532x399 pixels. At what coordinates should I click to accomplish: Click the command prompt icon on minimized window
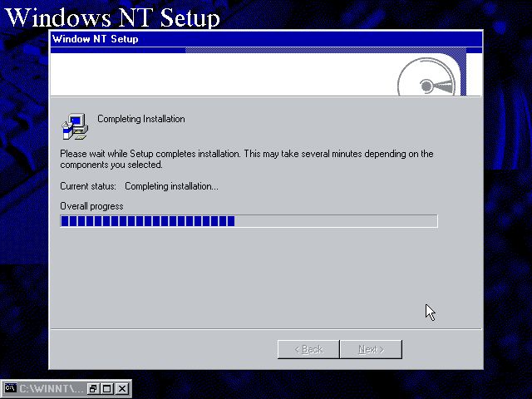click(x=11, y=388)
